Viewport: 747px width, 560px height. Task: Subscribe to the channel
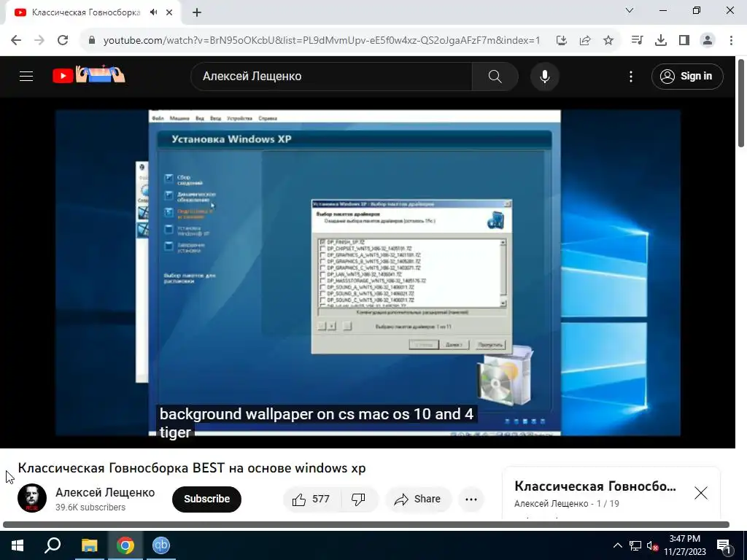[206, 499]
